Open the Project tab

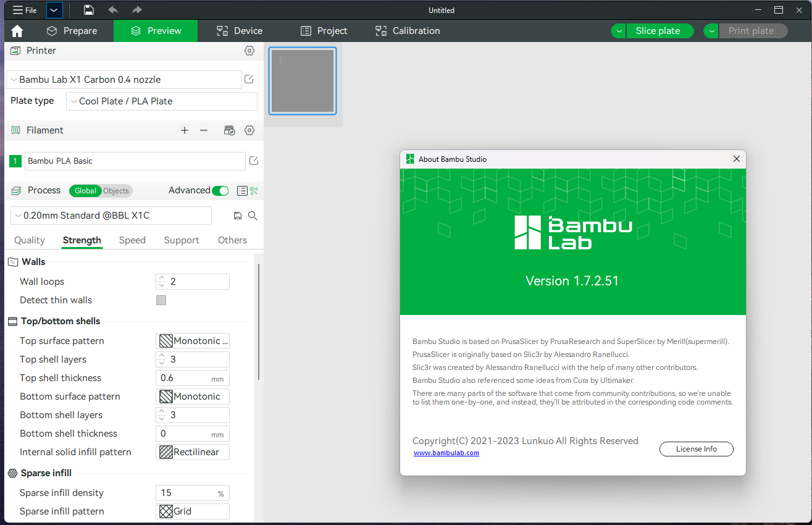pos(324,31)
